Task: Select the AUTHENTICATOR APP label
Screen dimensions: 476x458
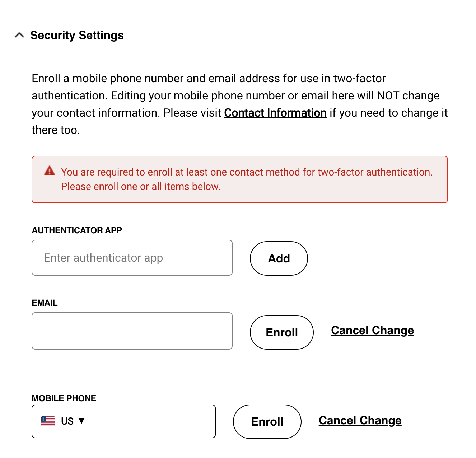Action: [77, 230]
